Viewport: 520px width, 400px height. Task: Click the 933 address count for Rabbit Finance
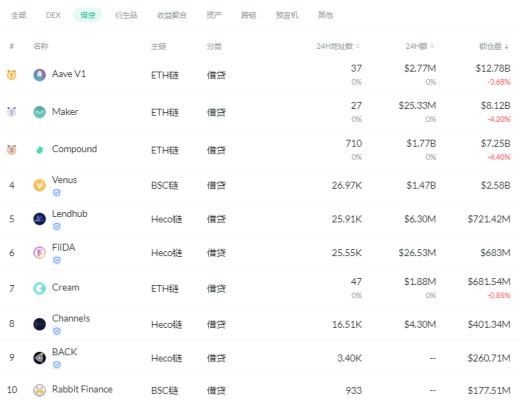354,390
